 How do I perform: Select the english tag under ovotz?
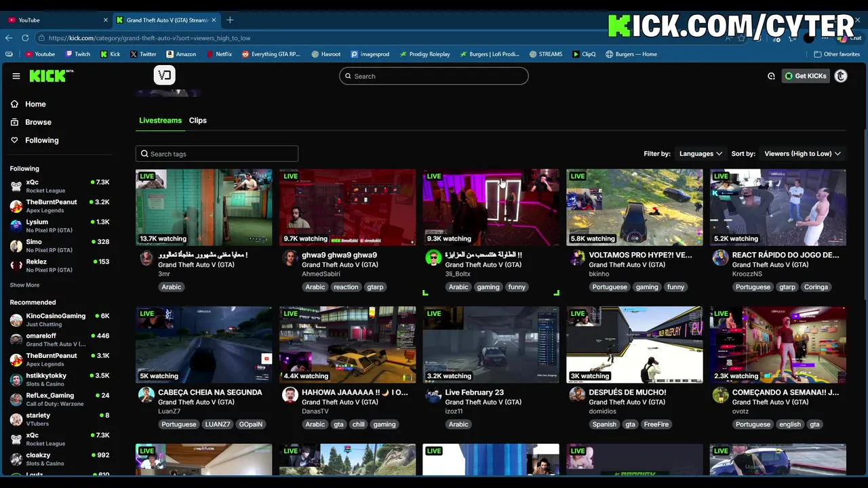click(x=790, y=424)
